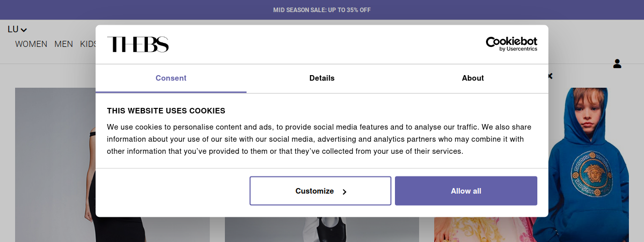Open the WOMEN category menu

pyautogui.click(x=31, y=44)
